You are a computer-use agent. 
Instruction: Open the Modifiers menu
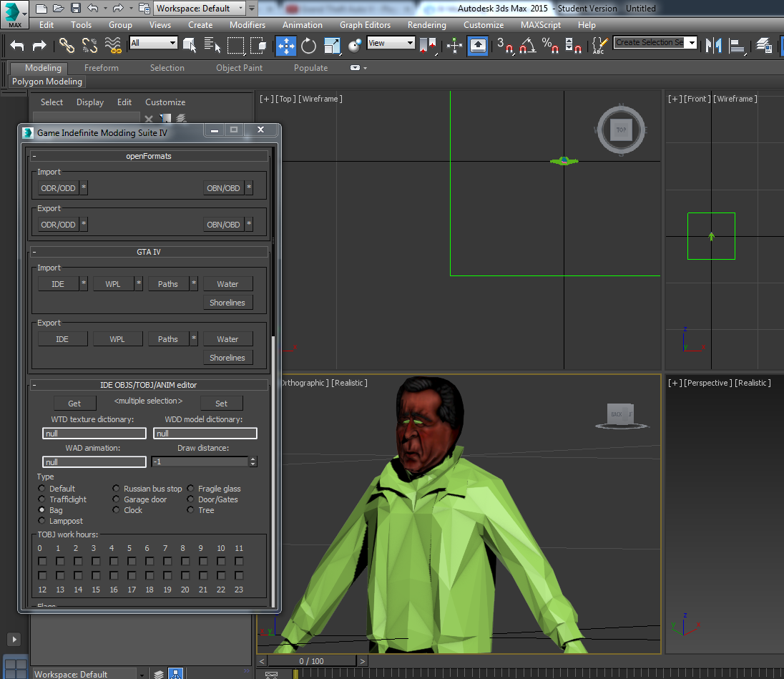[248, 24]
